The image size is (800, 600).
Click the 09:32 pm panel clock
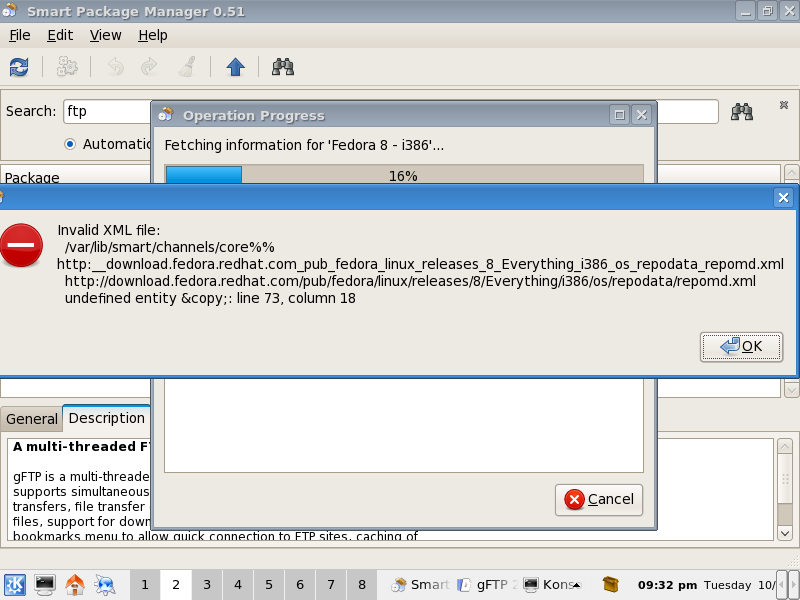[x=667, y=585]
